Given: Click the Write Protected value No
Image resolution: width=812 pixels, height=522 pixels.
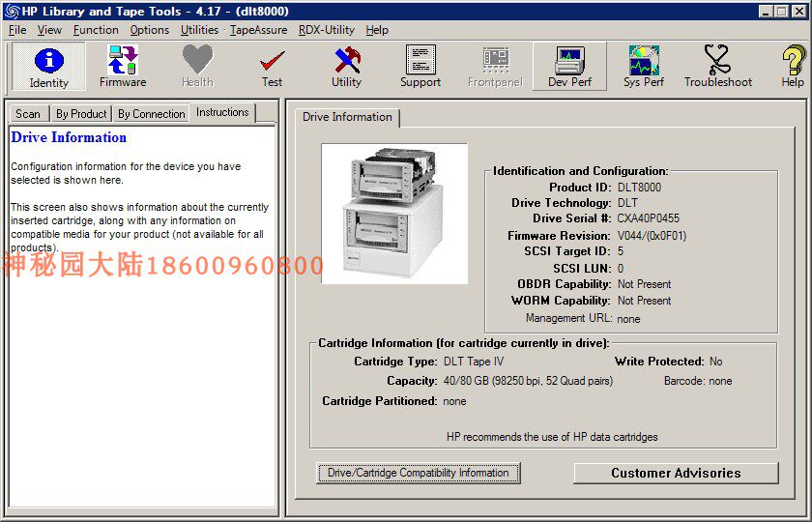Looking at the screenshot, I should tap(715, 362).
